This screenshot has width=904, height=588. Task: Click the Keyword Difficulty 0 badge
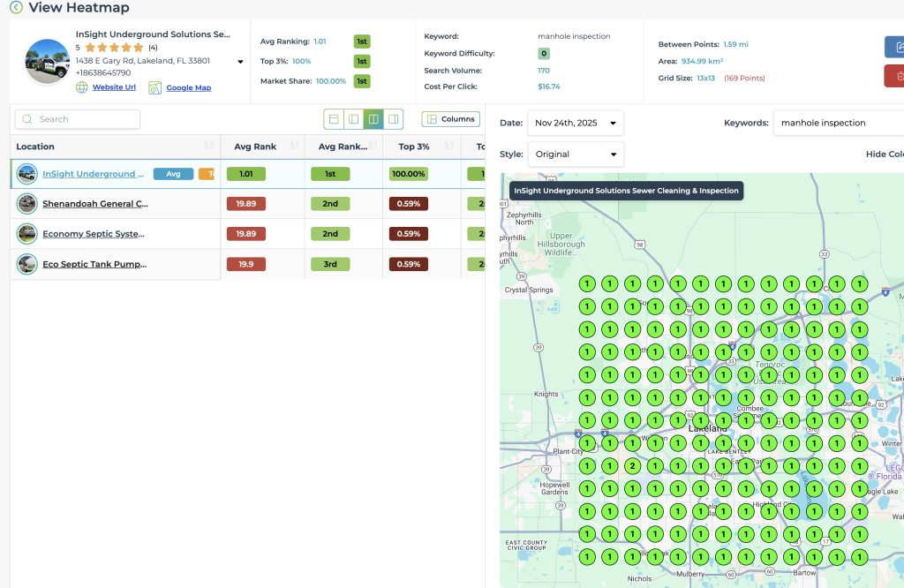point(544,53)
